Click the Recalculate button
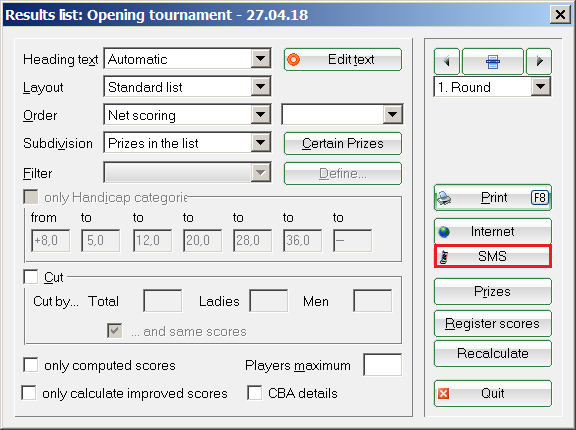The height and width of the screenshot is (430, 576). tap(493, 353)
